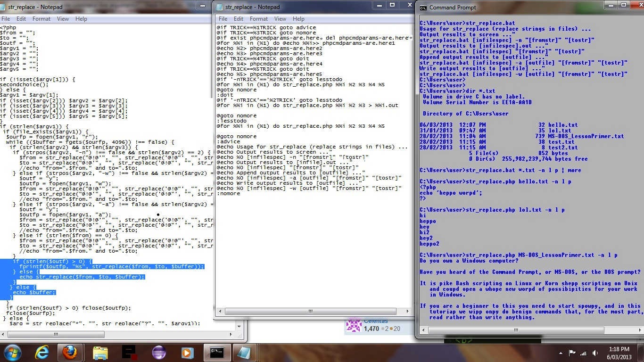
Task: Click 'heppo2' output line in Command Prompt
Action: (429, 244)
